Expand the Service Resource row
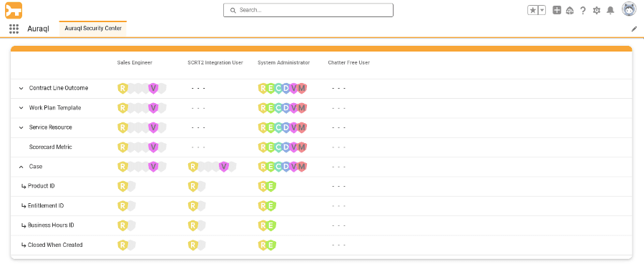This screenshot has height=264, width=644. (21, 127)
